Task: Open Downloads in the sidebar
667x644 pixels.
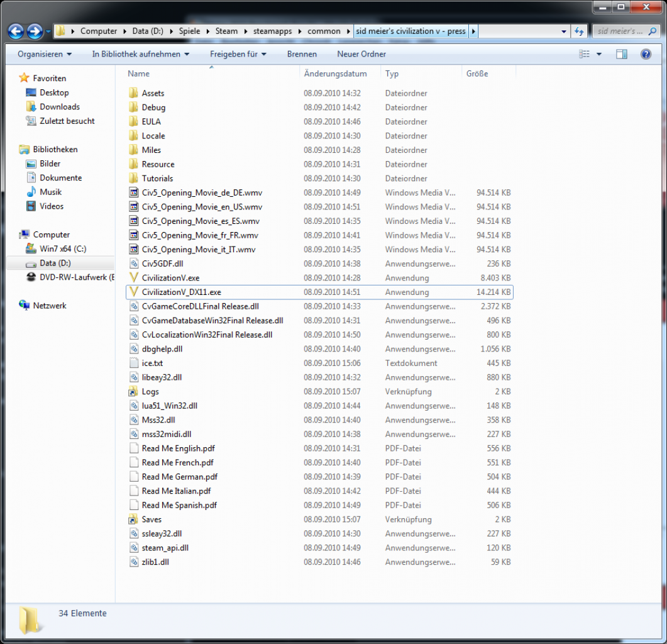Action: pos(60,107)
